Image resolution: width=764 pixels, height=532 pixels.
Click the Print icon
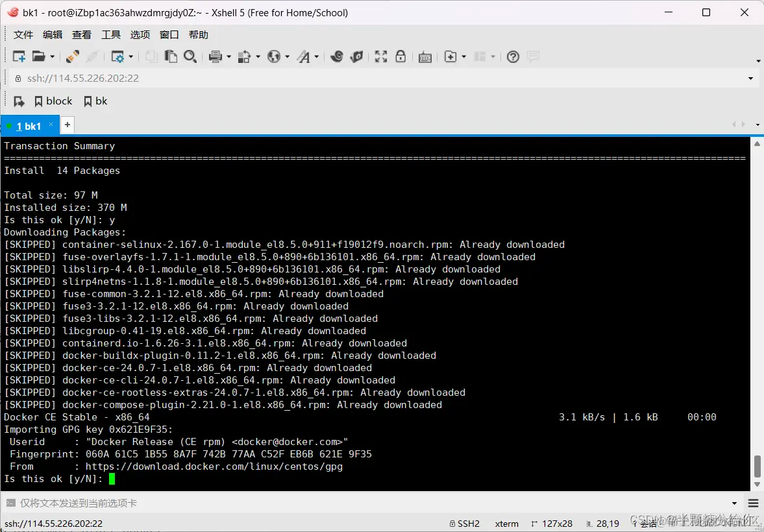coord(215,56)
